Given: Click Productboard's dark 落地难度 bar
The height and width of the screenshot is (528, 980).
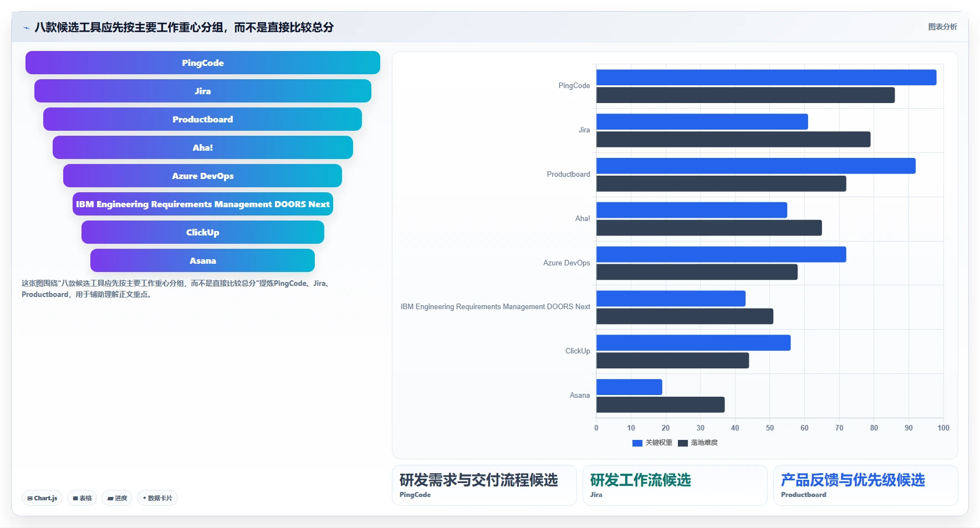Looking at the screenshot, I should click(x=721, y=184).
